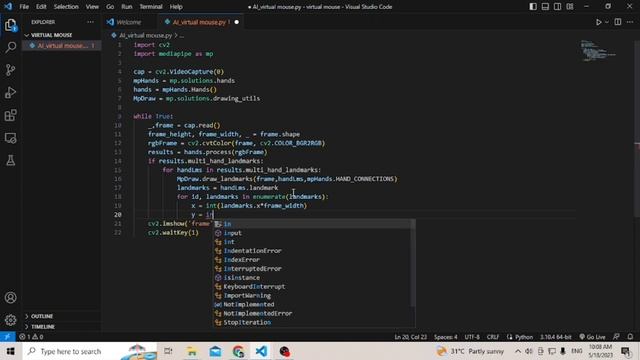The height and width of the screenshot is (360, 640).
Task: Open the Testing flask view
Action: pyautogui.click(x=11, y=160)
